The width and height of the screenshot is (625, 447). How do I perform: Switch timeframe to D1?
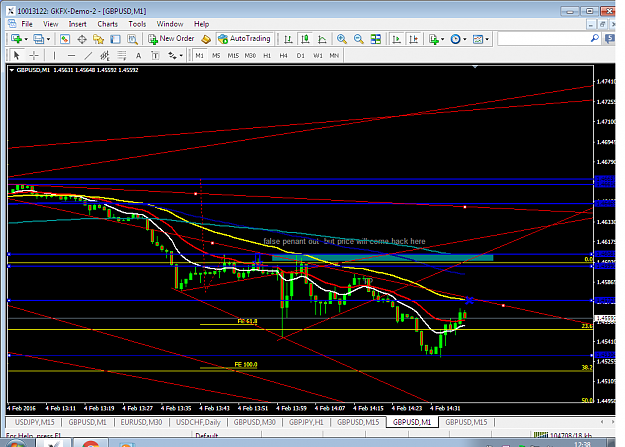301,55
